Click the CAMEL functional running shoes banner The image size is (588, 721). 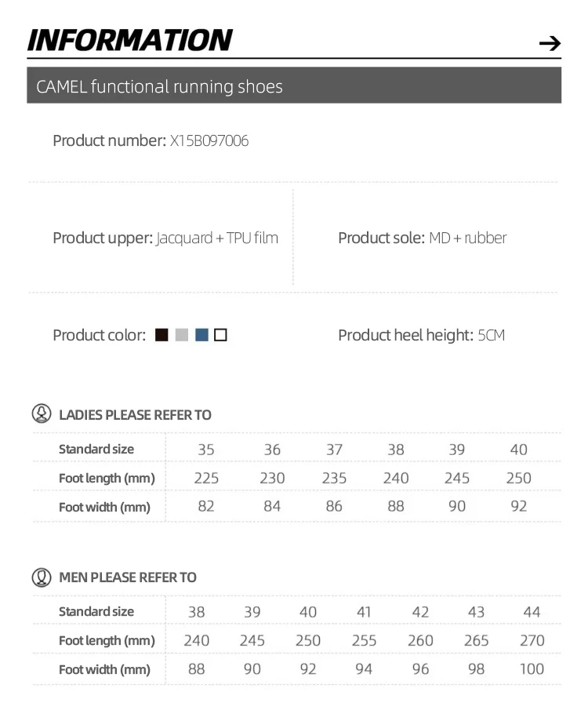[294, 85]
